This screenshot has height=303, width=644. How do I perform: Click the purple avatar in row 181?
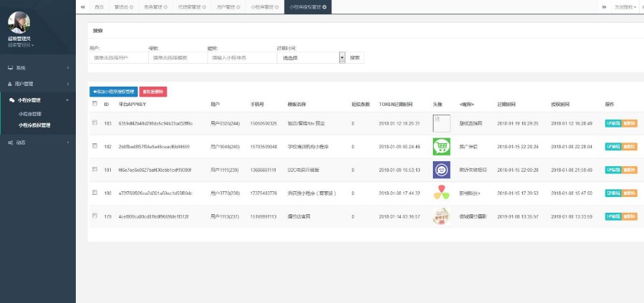click(441, 170)
